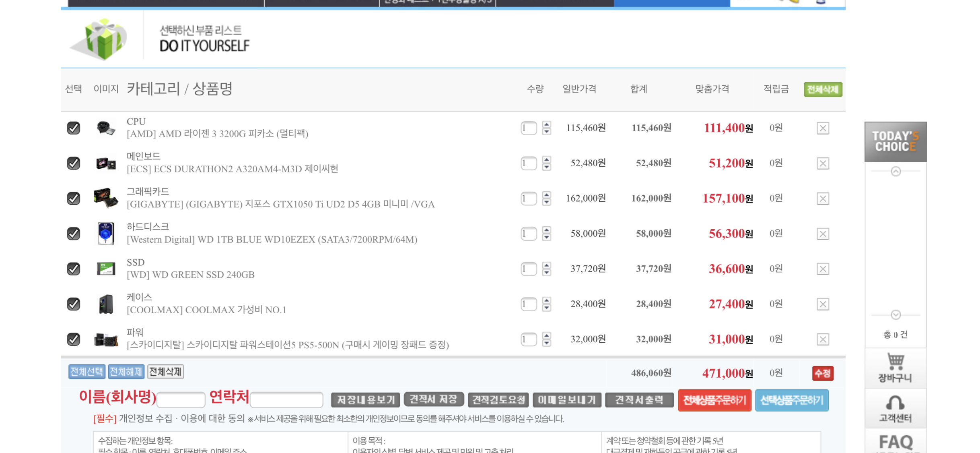Uncheck the 파워 power supply checkbox
The image size is (980, 453).
74,339
